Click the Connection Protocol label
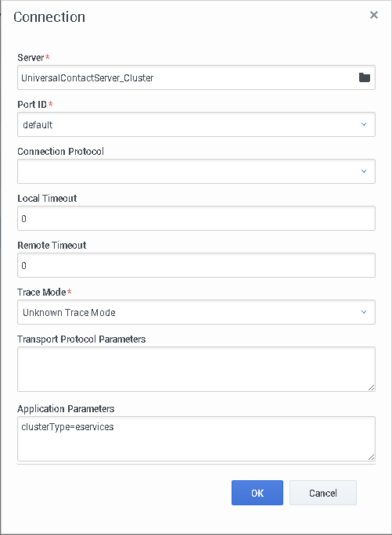 (60, 152)
